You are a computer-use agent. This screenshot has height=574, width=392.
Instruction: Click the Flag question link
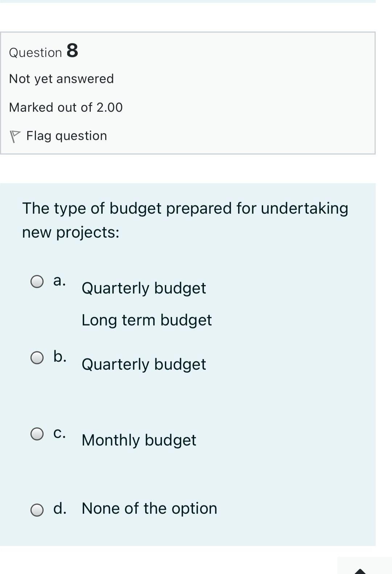coord(66,136)
